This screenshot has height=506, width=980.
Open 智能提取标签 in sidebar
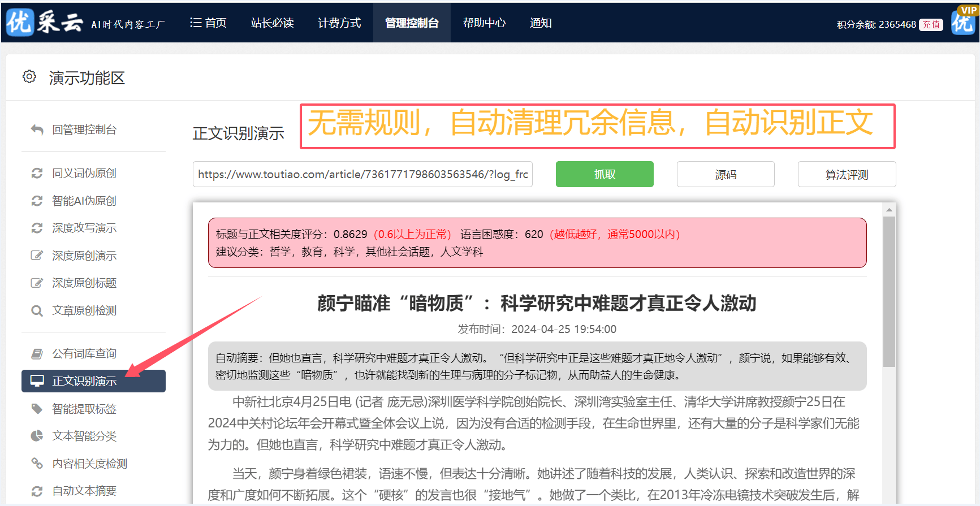coord(84,409)
